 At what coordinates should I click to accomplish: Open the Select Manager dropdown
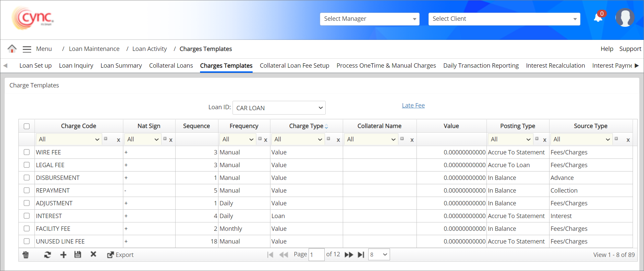370,19
